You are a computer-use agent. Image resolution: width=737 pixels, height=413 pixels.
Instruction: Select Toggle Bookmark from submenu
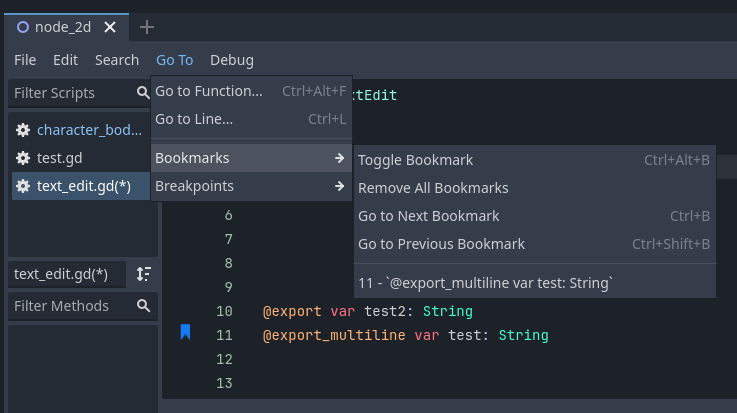(416, 160)
